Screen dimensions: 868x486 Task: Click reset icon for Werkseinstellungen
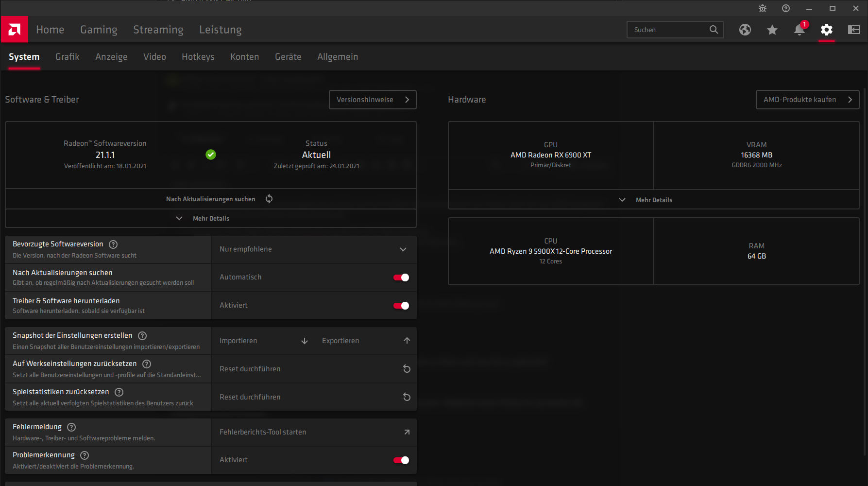coord(407,369)
